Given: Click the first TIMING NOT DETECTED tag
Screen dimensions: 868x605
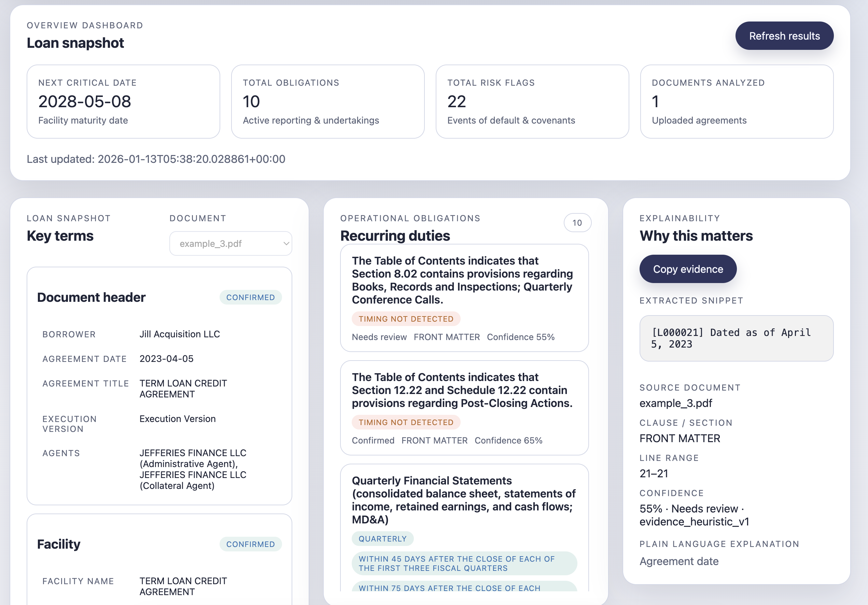Looking at the screenshot, I should pos(406,319).
